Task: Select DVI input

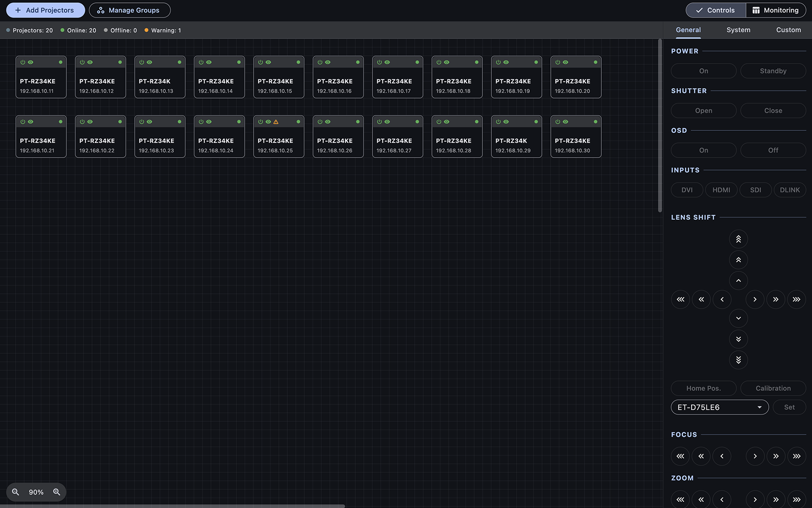Action: click(x=687, y=190)
